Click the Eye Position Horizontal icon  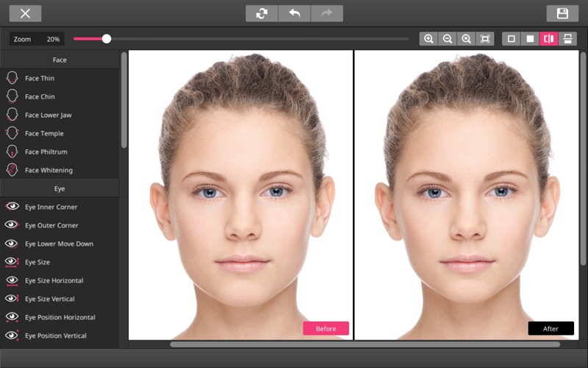(x=12, y=317)
